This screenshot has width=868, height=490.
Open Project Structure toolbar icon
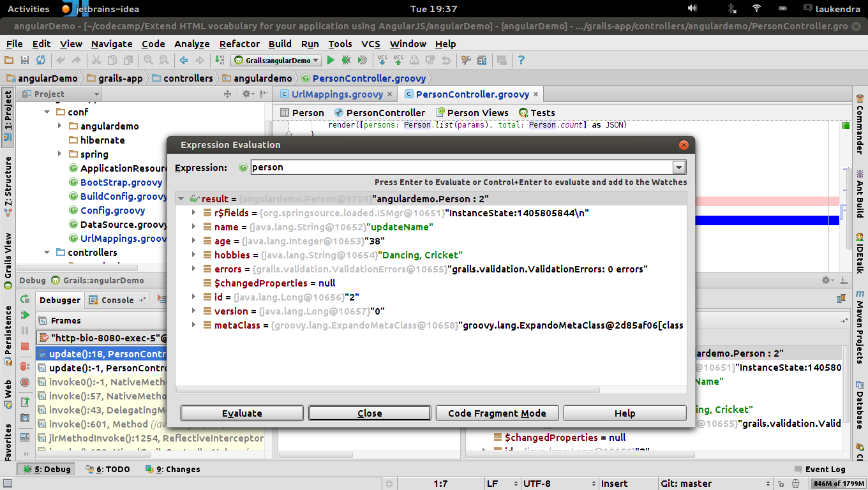point(482,60)
